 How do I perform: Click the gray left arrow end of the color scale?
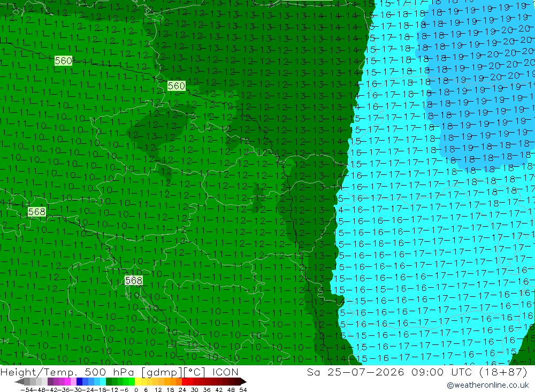coord(19,382)
